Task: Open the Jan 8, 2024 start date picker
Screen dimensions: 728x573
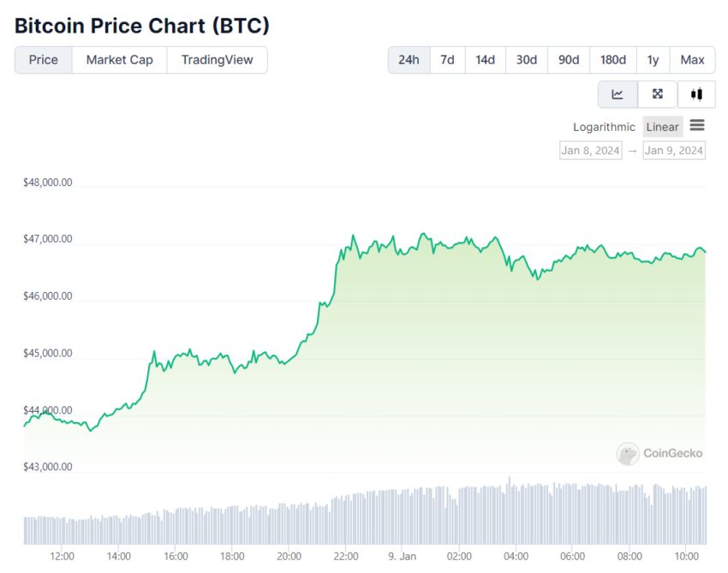Action: pyautogui.click(x=591, y=151)
